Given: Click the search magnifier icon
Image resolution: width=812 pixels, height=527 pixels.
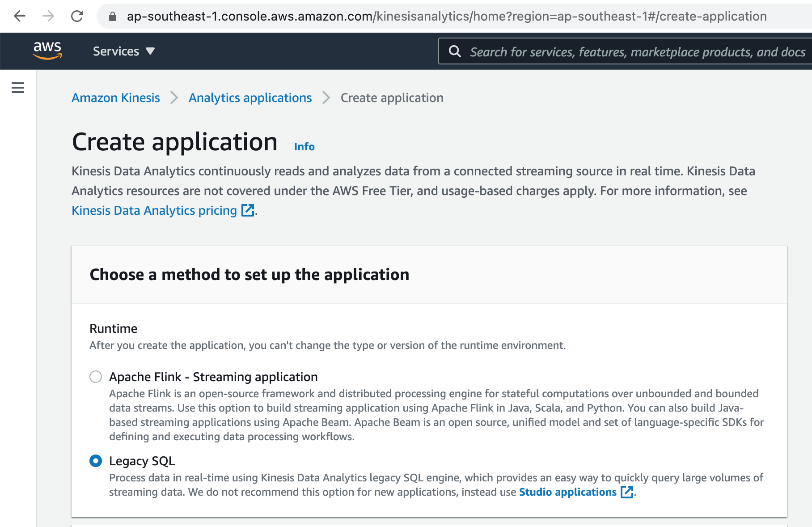Looking at the screenshot, I should click(x=455, y=51).
